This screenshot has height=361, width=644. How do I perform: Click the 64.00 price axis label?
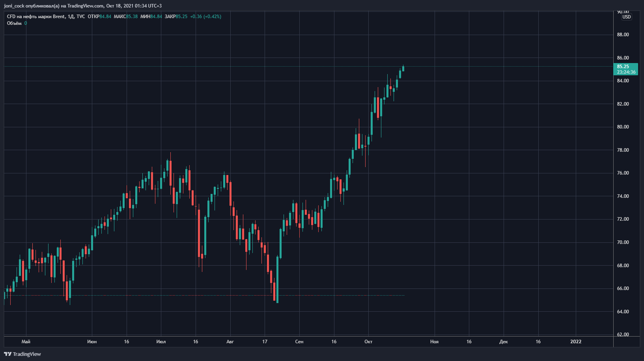623,312
